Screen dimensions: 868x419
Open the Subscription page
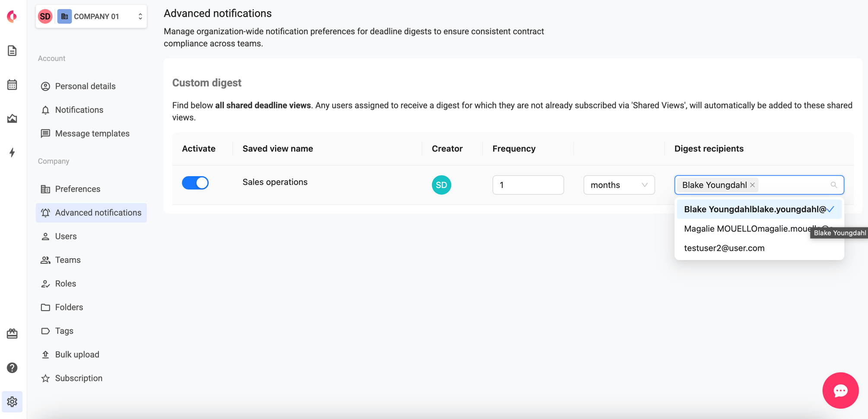(x=79, y=378)
